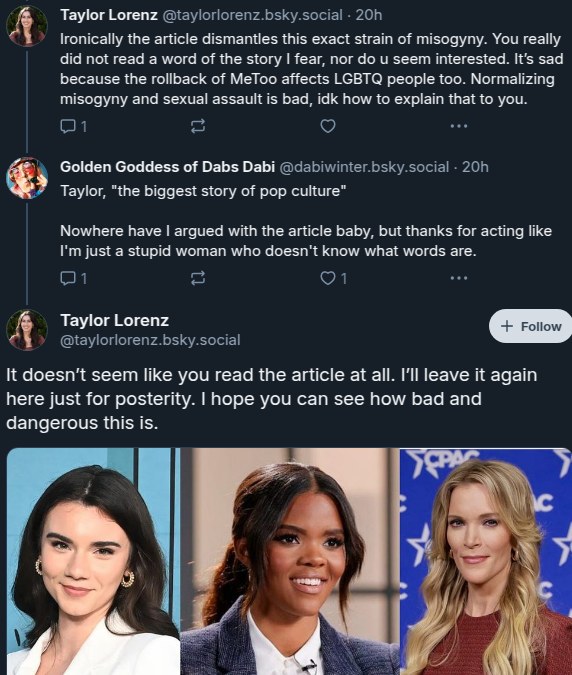This screenshot has width=572, height=675.
Task: Click main post text about reading the article
Action: pyautogui.click(x=272, y=399)
